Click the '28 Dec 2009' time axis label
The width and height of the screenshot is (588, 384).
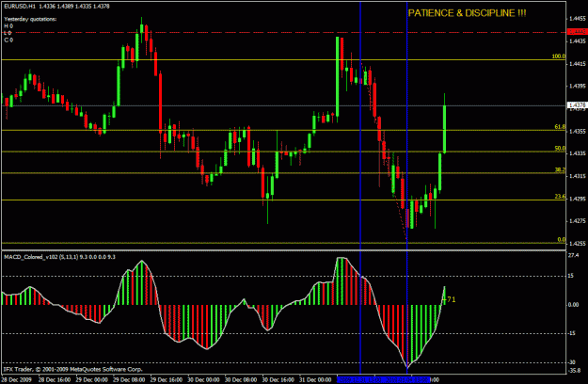click(x=16, y=379)
